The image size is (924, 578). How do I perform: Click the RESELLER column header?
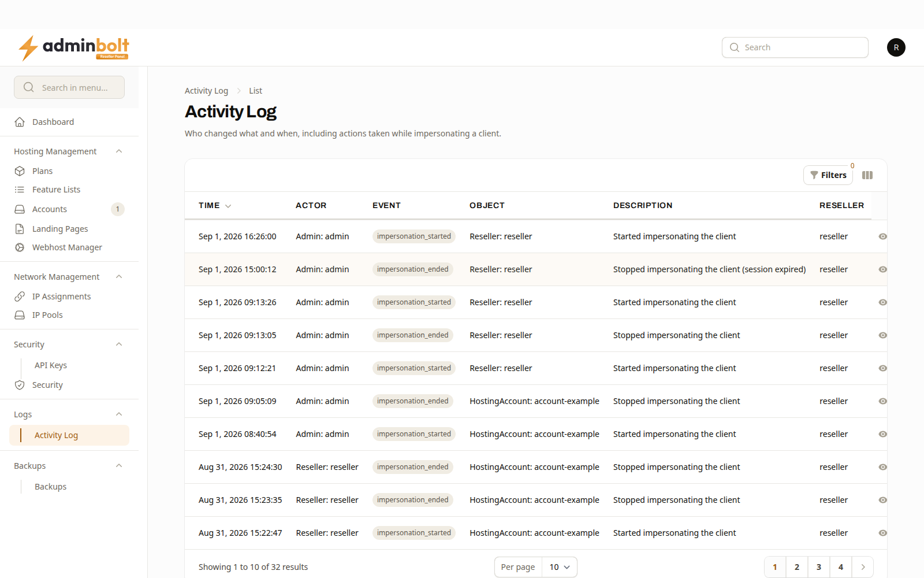(x=841, y=205)
